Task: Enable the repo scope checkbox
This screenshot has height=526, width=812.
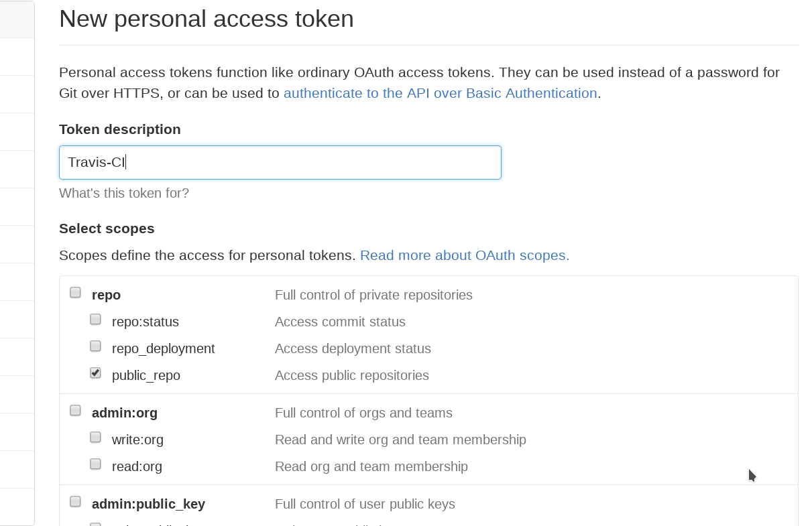Action: tap(75, 292)
